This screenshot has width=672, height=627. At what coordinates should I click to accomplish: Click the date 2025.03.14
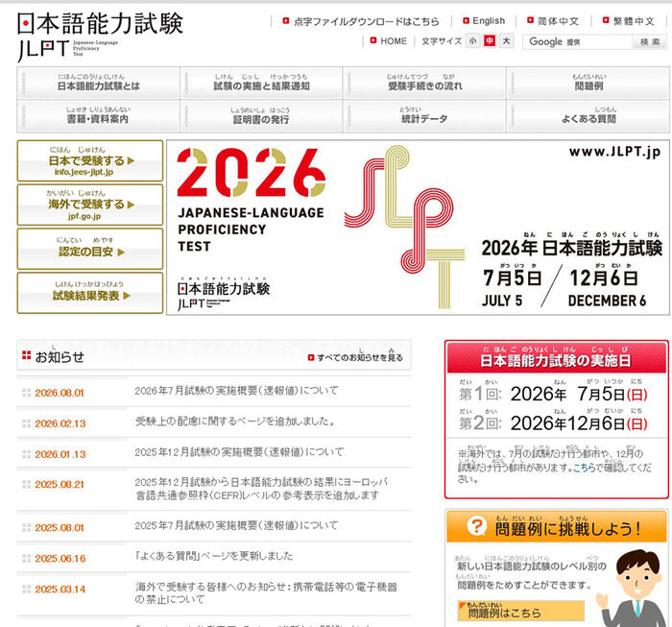[60, 590]
